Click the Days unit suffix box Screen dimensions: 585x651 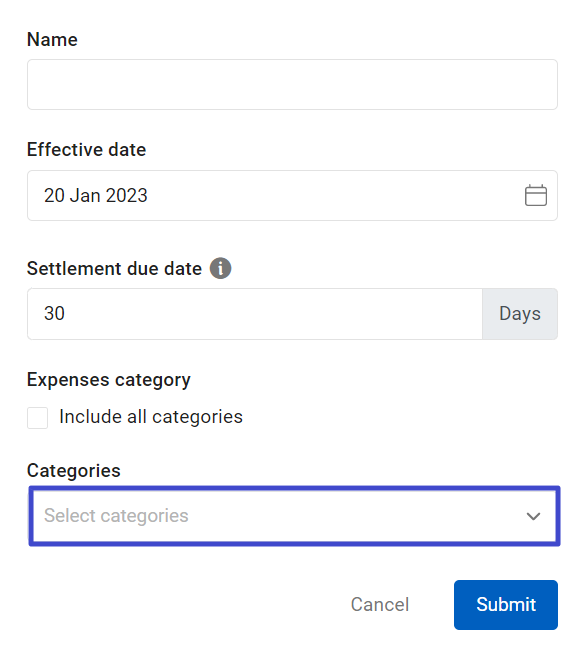pos(520,314)
